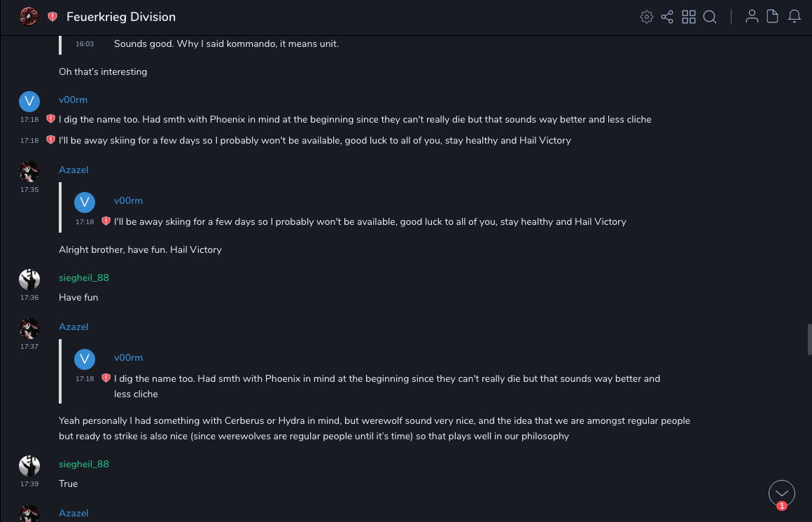Image resolution: width=812 pixels, height=522 pixels.
Task: Open the grid view icon in the header
Action: [x=689, y=17]
